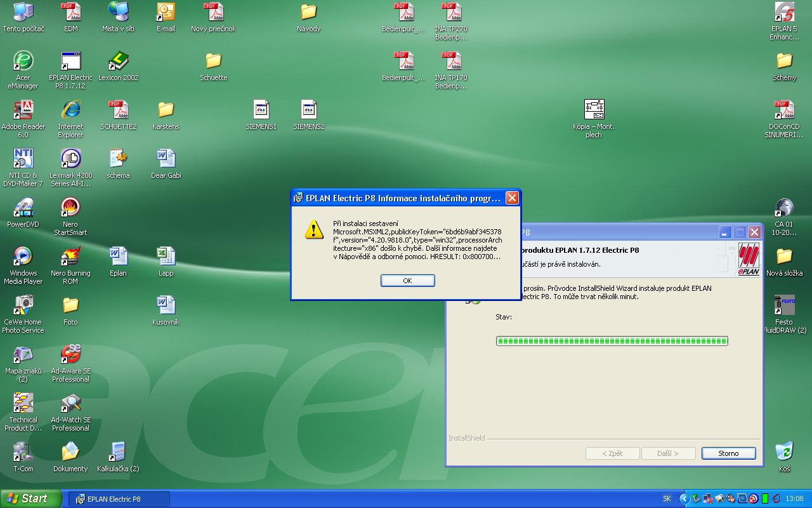Select the Mapa znaků (2) icon
Screen dimensions: 812x508
tap(23, 364)
